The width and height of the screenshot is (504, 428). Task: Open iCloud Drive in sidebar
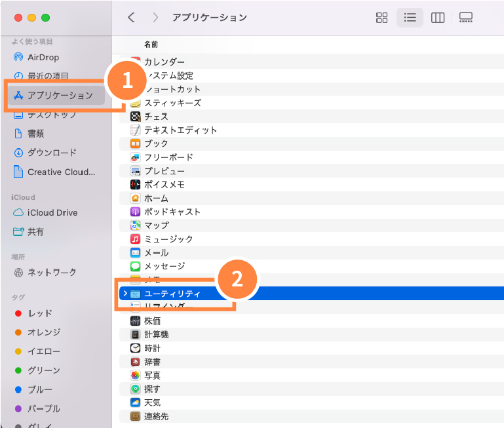(45, 212)
